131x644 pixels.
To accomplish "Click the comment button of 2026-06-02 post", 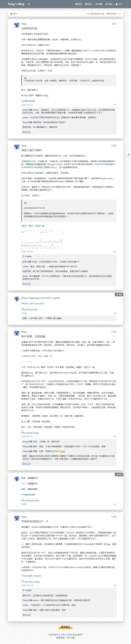I will (115, 252).
